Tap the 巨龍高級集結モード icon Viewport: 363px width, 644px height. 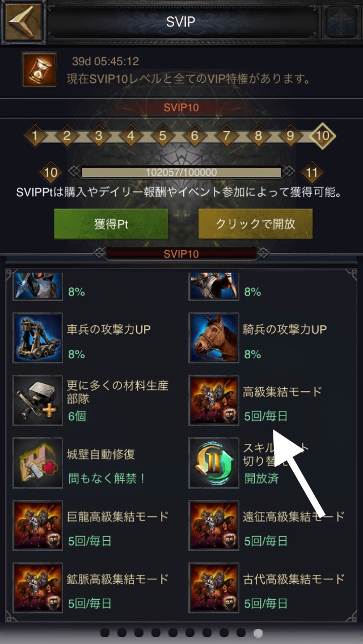pos(38,526)
